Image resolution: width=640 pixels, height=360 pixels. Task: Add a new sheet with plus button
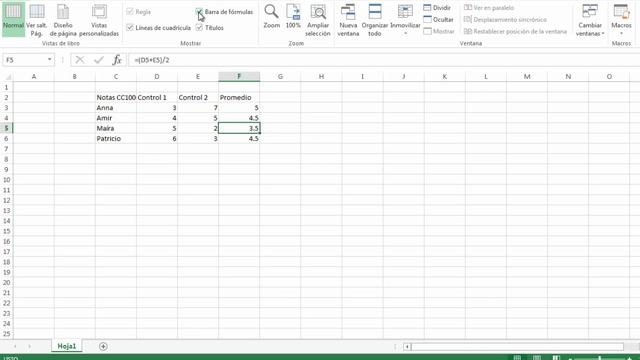click(103, 347)
